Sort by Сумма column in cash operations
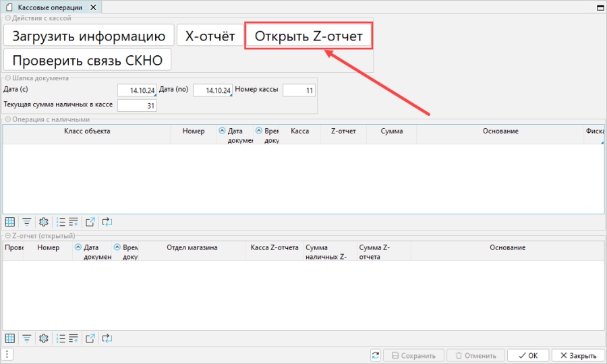607x364 pixels. point(391,131)
